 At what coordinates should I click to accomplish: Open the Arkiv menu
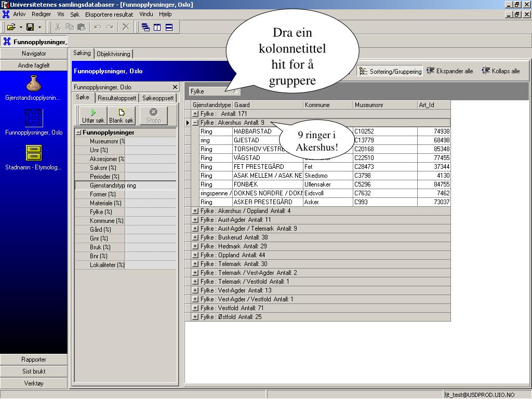tap(19, 14)
